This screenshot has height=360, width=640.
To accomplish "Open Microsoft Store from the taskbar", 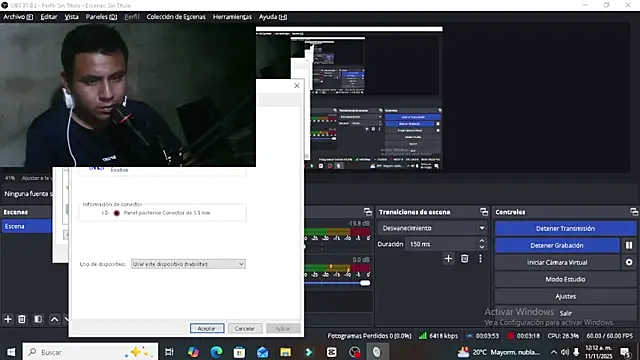I will [239, 352].
